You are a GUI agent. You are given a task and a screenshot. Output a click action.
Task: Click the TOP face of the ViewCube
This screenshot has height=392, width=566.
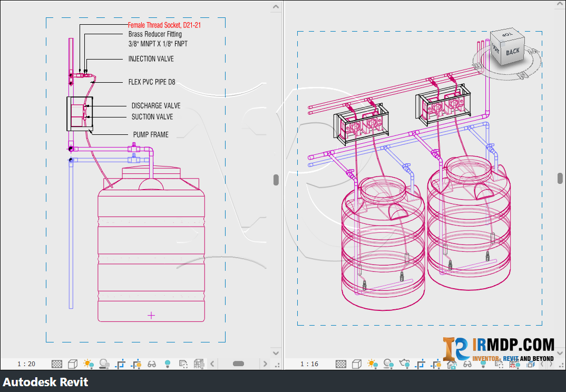tap(507, 35)
